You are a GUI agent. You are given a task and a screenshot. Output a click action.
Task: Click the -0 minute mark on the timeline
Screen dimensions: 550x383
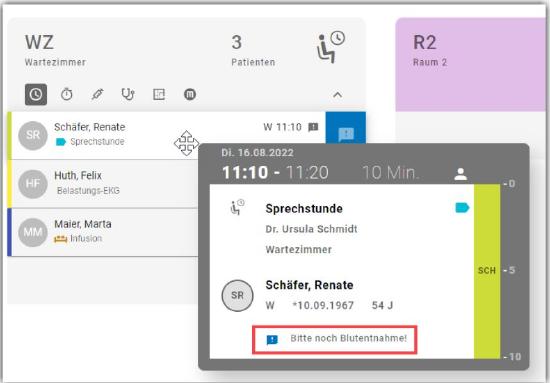(x=509, y=184)
